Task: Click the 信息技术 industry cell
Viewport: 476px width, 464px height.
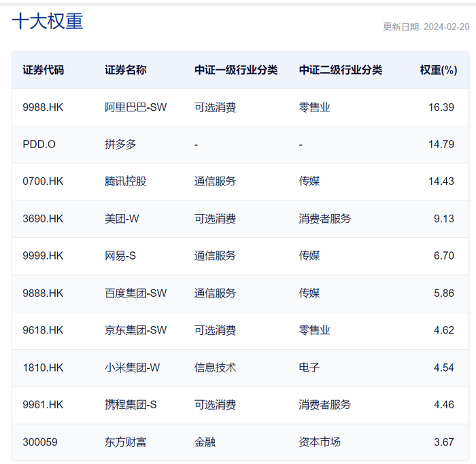Action: coord(215,368)
